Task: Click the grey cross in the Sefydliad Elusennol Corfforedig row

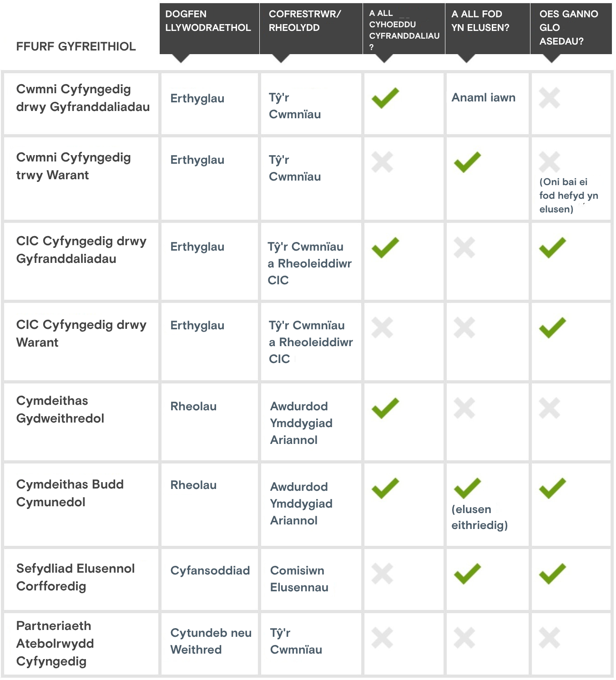Action: [x=382, y=574]
